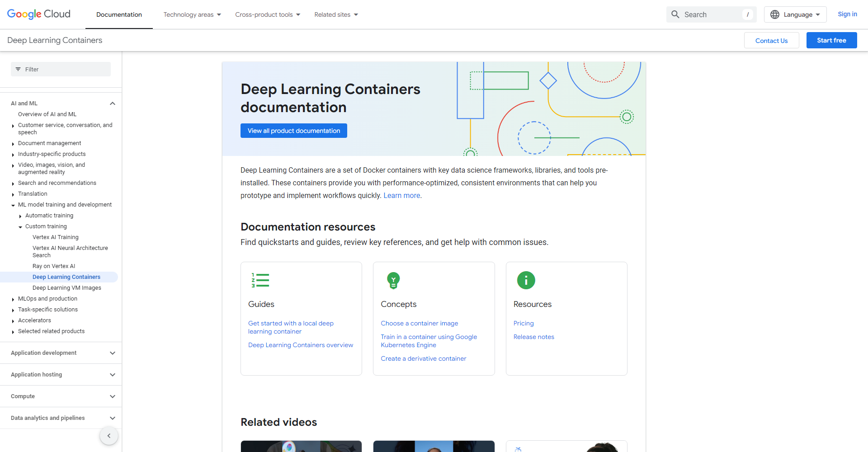Collapse the navigation sidebar with the chevron button

[x=108, y=436]
